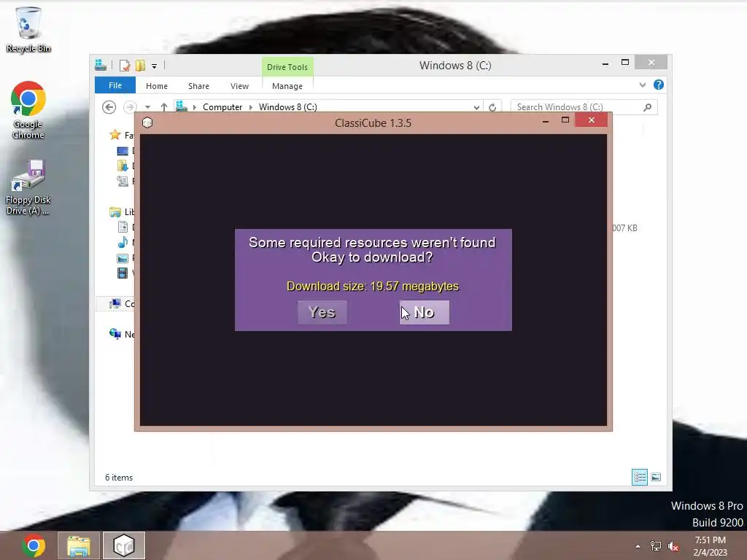Click '6 items' status bar text
747x560 pixels.
click(x=119, y=478)
